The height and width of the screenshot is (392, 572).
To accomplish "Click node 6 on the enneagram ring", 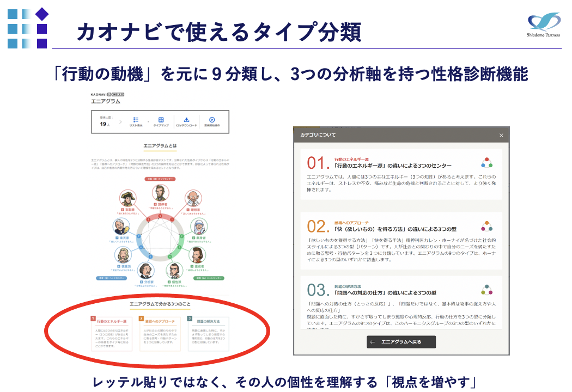I will click(x=141, y=248).
